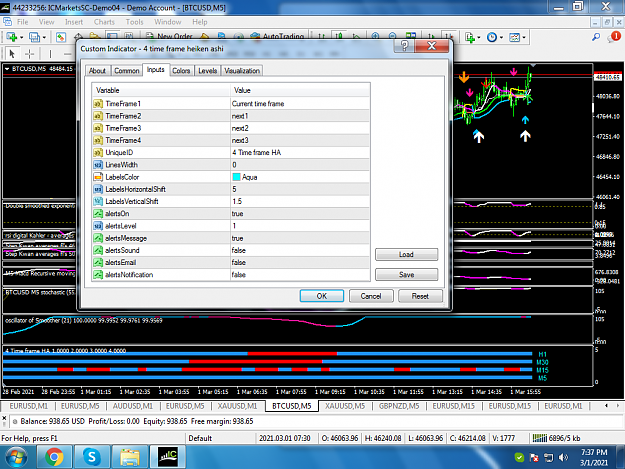
Task: Switch to the AUDUSD,M1 chart tab
Action: pyautogui.click(x=133, y=406)
